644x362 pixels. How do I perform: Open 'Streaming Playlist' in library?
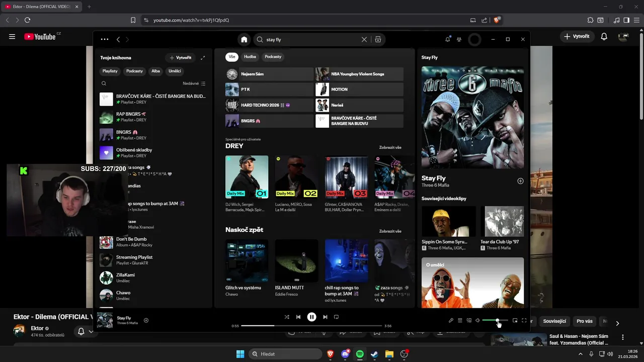tap(153, 260)
